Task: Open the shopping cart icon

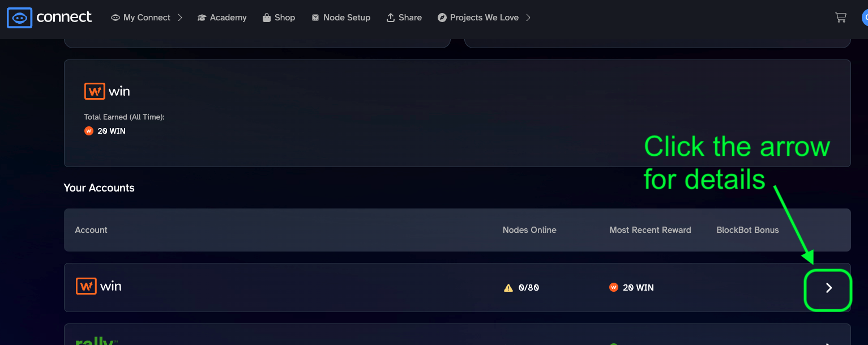Action: click(841, 18)
